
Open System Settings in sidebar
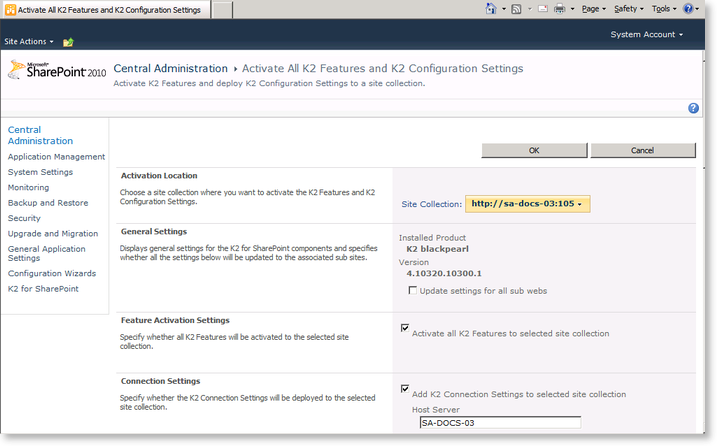coord(40,172)
